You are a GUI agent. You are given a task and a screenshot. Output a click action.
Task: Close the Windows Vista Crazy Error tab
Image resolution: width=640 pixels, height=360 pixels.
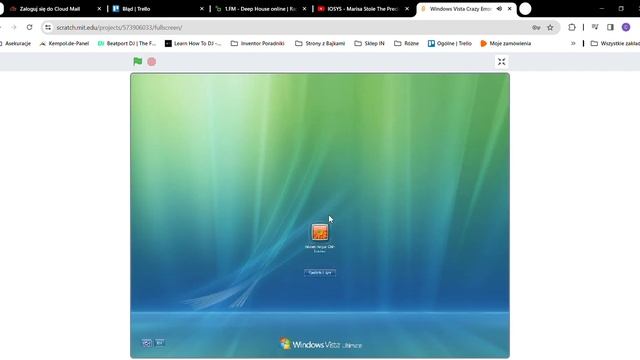tap(509, 9)
